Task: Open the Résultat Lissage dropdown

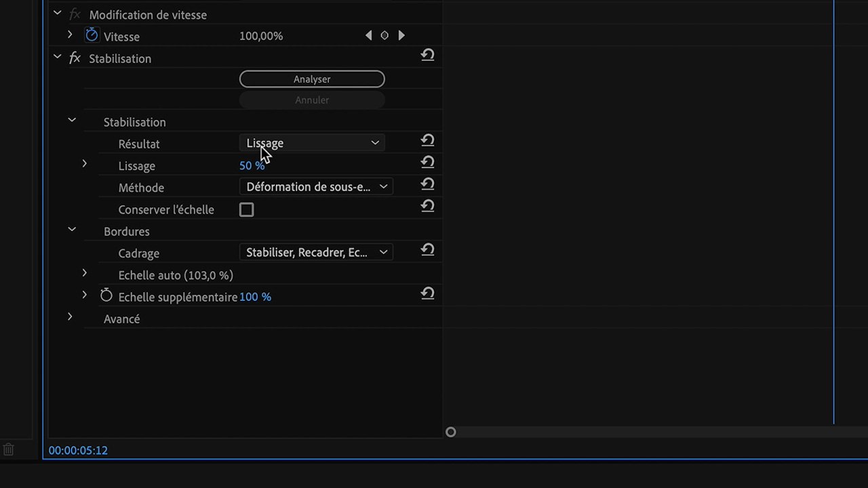Action: (312, 143)
